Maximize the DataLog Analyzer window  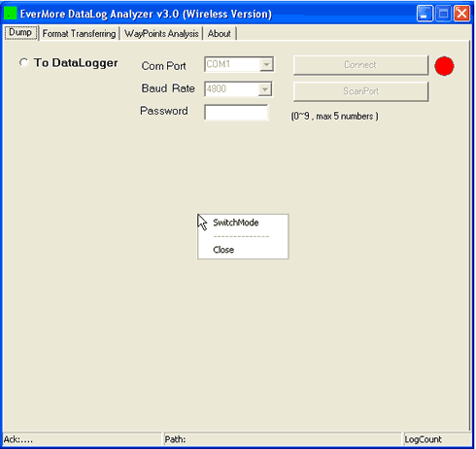tap(443, 14)
